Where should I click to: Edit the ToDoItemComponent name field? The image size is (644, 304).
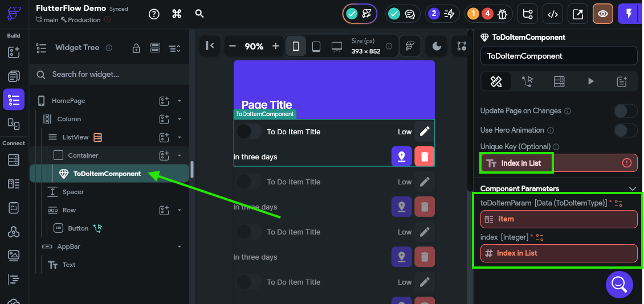tap(559, 56)
